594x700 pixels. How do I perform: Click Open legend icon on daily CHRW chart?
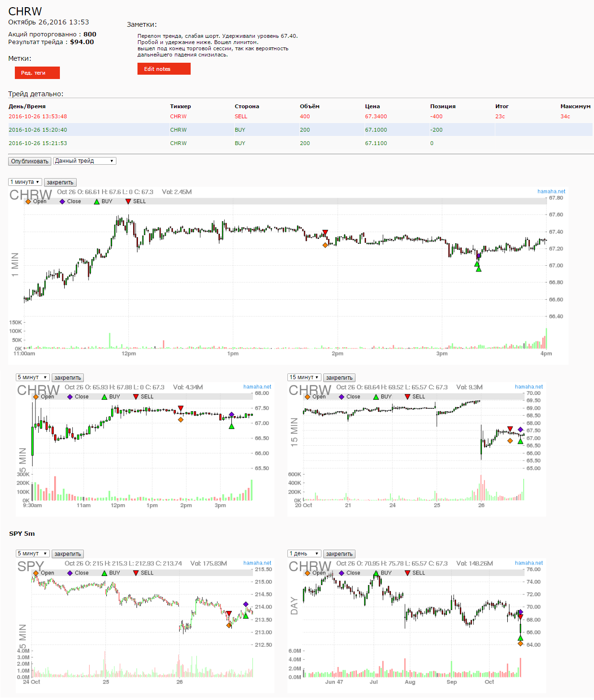pos(308,573)
